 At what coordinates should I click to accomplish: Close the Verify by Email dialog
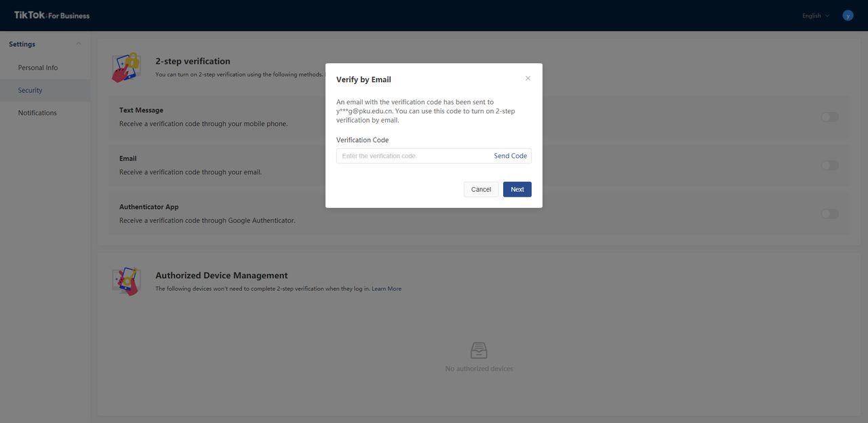pos(528,78)
